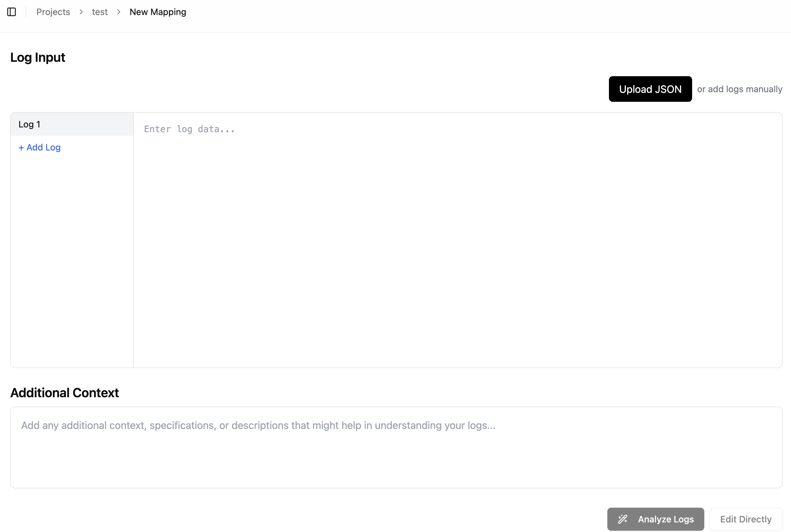Go to Projects breadcrumb
This screenshot has height=532, width=791.
coord(53,12)
